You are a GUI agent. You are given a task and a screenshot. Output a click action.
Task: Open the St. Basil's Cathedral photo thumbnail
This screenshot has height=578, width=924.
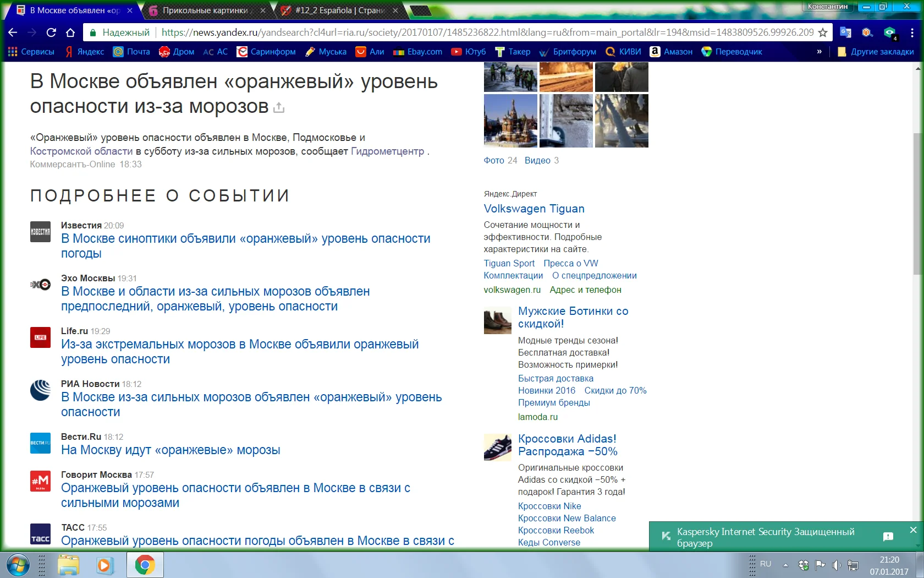click(x=510, y=121)
